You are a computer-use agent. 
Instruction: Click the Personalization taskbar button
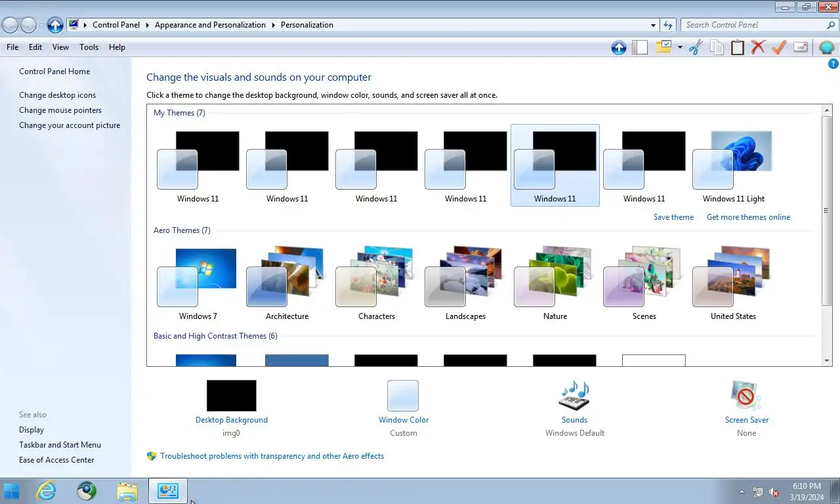click(x=168, y=491)
